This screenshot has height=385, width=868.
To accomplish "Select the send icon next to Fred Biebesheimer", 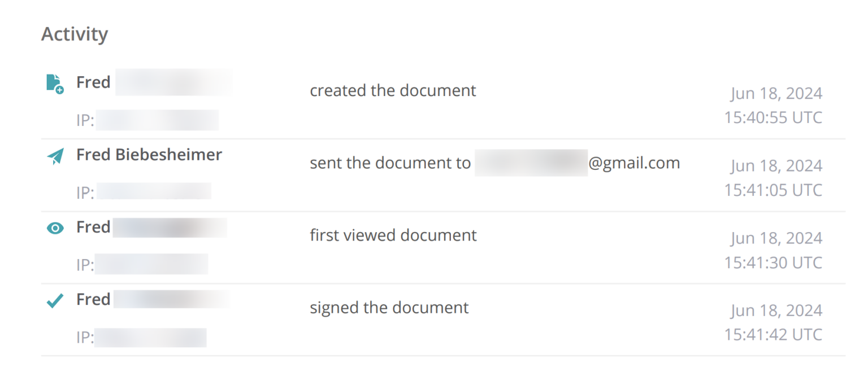I will pos(55,156).
